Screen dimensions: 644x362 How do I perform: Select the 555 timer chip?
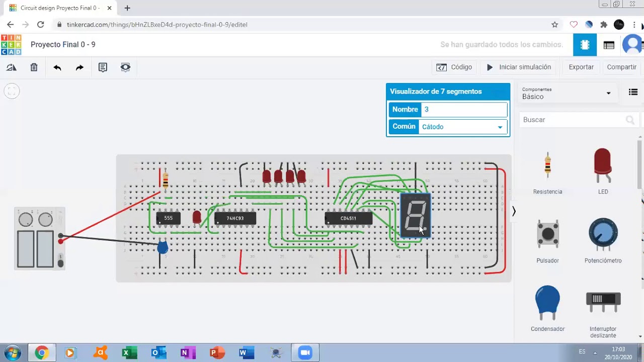coord(168,218)
